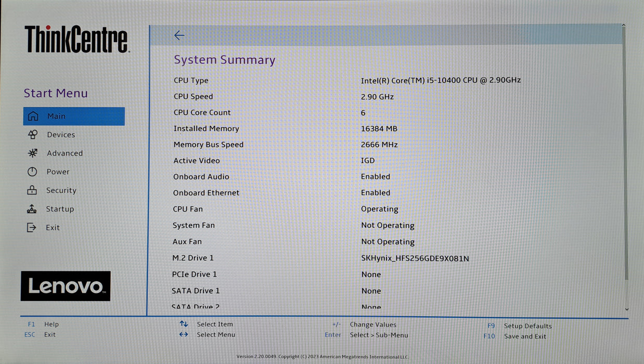Click the IGD value
Screen dimensions: 644x364
click(368, 161)
